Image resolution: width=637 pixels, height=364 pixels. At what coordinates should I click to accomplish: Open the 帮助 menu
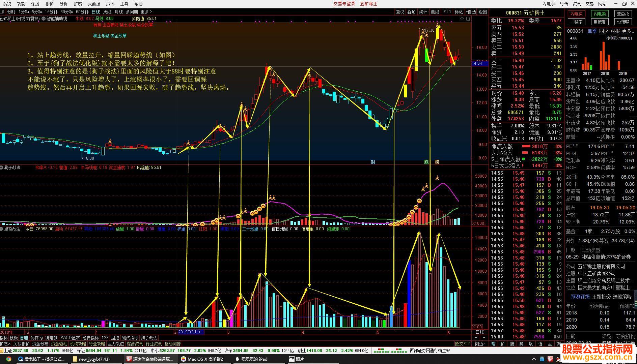[x=138, y=4]
